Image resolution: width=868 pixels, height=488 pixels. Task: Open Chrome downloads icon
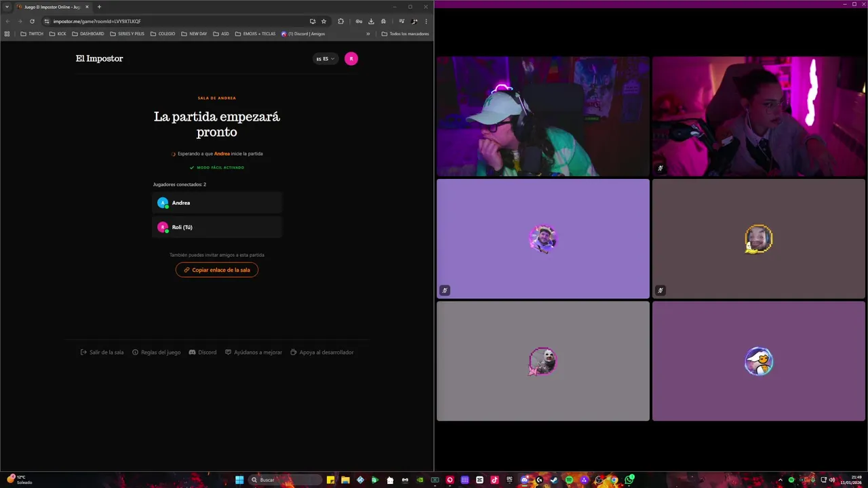coord(371,21)
